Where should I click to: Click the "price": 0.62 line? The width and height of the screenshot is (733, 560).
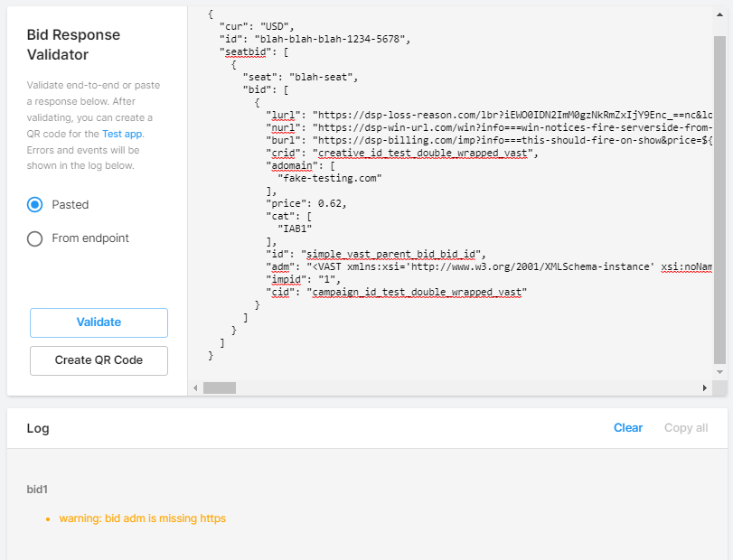[306, 203]
